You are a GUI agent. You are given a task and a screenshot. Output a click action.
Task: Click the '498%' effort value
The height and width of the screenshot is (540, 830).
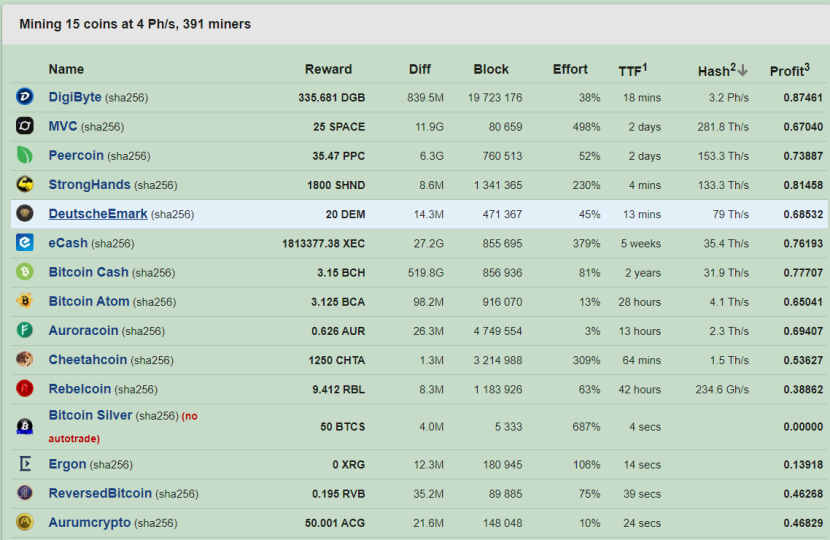point(586,127)
